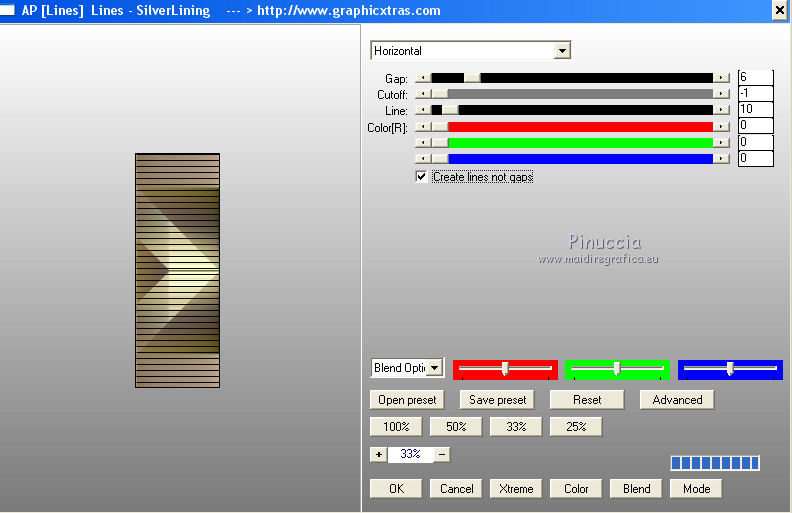The width and height of the screenshot is (792, 513).
Task: Click the zoom percentage field showing 33%
Action: tap(410, 454)
